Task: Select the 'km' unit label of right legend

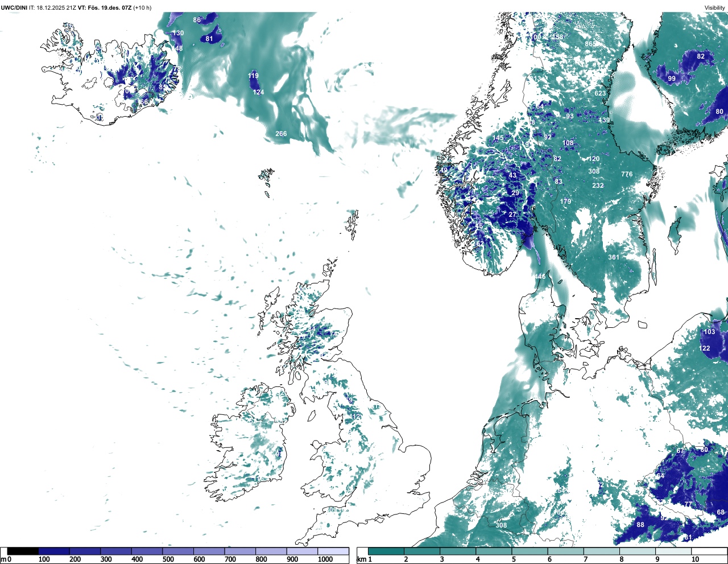Action: (361, 559)
